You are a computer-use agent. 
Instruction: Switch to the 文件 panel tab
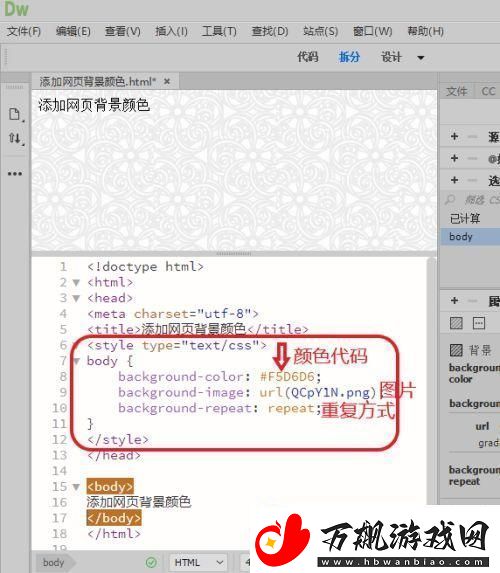[457, 91]
